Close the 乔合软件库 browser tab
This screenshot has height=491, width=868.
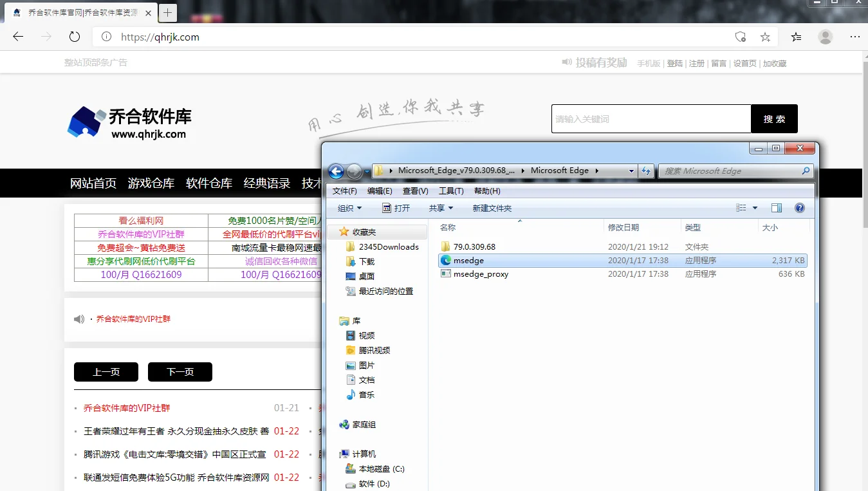click(147, 12)
